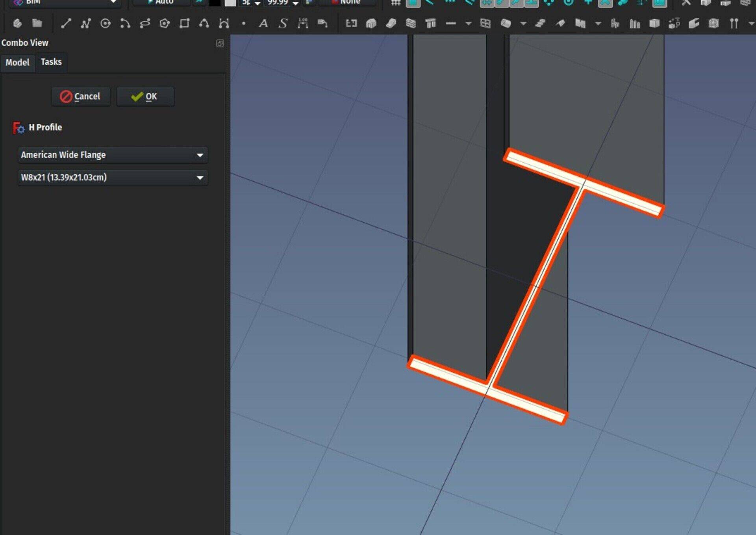
Task: Click the black line color swatch
Action: pos(215,2)
